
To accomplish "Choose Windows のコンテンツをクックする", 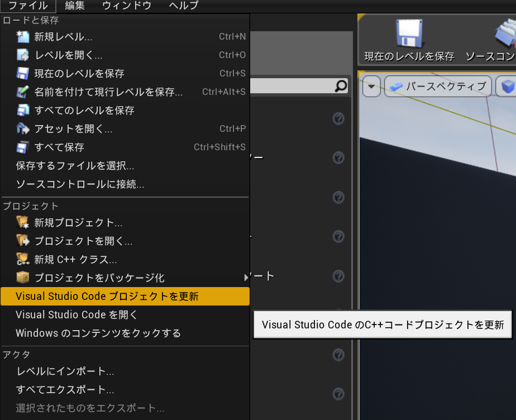I will (x=125, y=333).
